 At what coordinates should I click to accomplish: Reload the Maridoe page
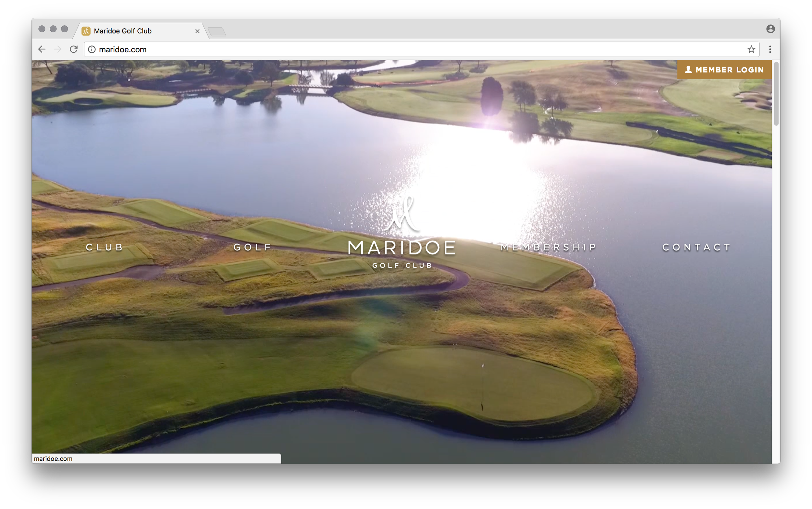[74, 49]
